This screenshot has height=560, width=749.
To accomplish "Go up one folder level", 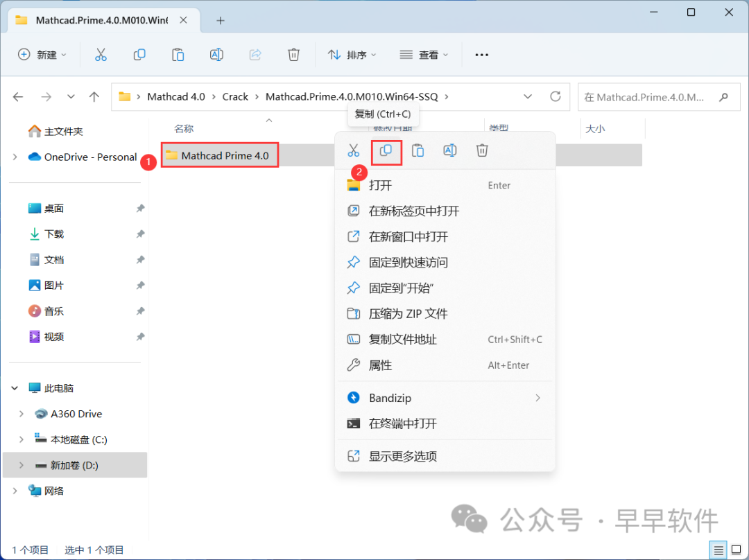I will (94, 97).
